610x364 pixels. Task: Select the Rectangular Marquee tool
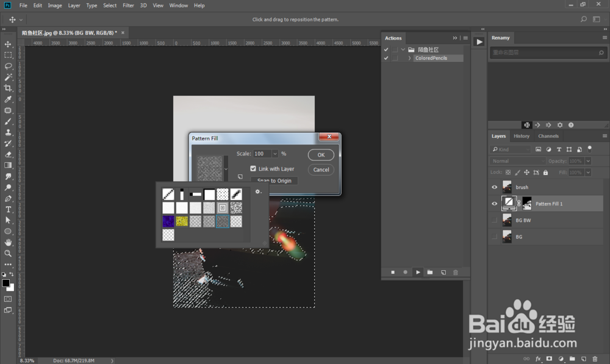point(8,55)
